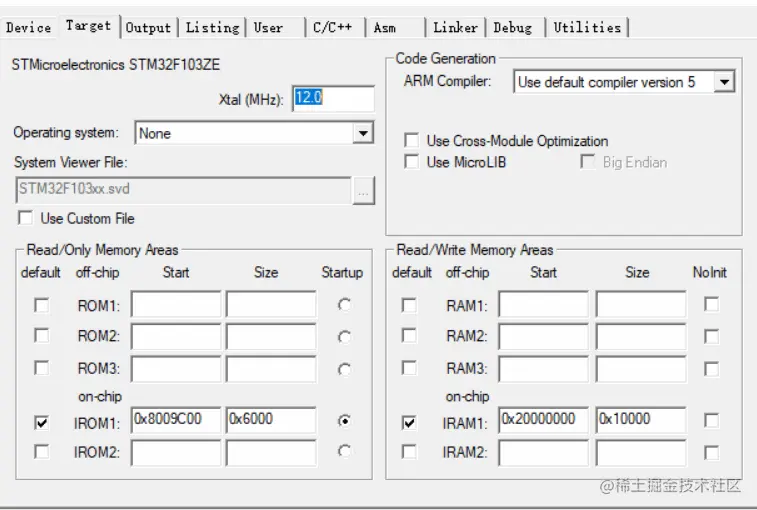This screenshot has height=510, width=757.
Task: Enable NoInit for RAM3
Action: coord(711,369)
